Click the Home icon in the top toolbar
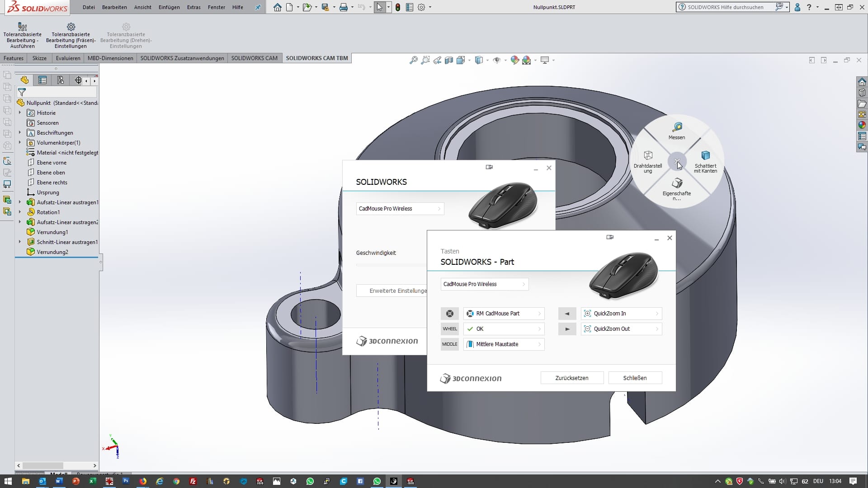The width and height of the screenshot is (868, 488). [x=277, y=7]
